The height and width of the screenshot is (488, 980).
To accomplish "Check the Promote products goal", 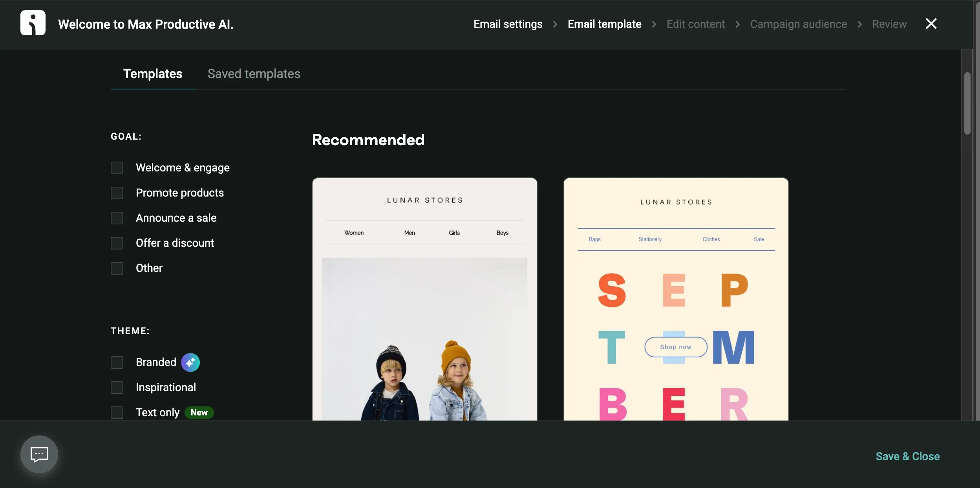I will 117,193.
